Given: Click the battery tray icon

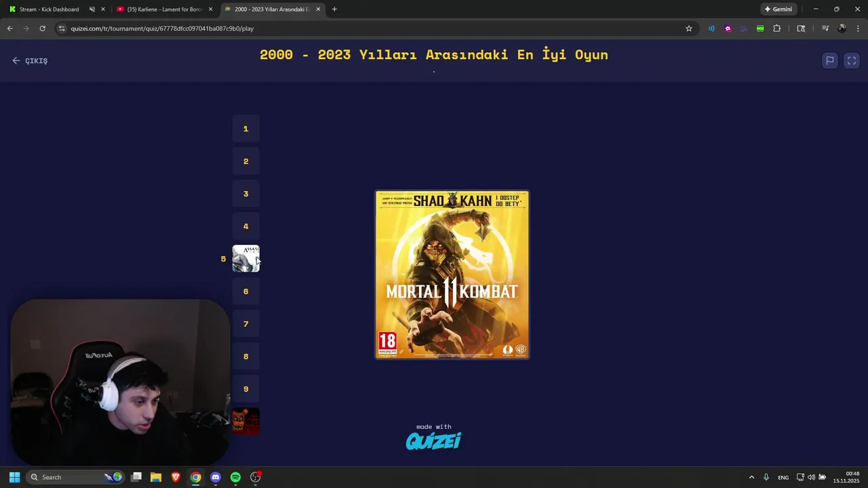Looking at the screenshot, I should coord(822,477).
